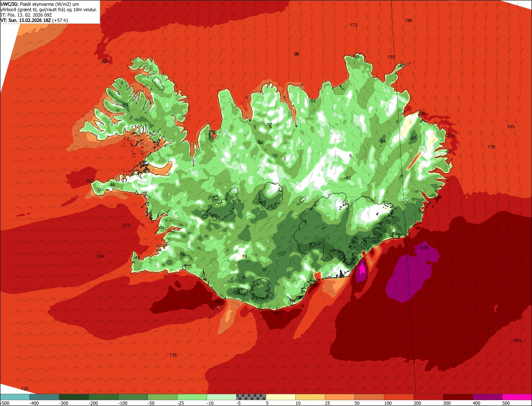532x406 pixels.
Task: Click the value "273" west of Iceland
Action: point(126,225)
